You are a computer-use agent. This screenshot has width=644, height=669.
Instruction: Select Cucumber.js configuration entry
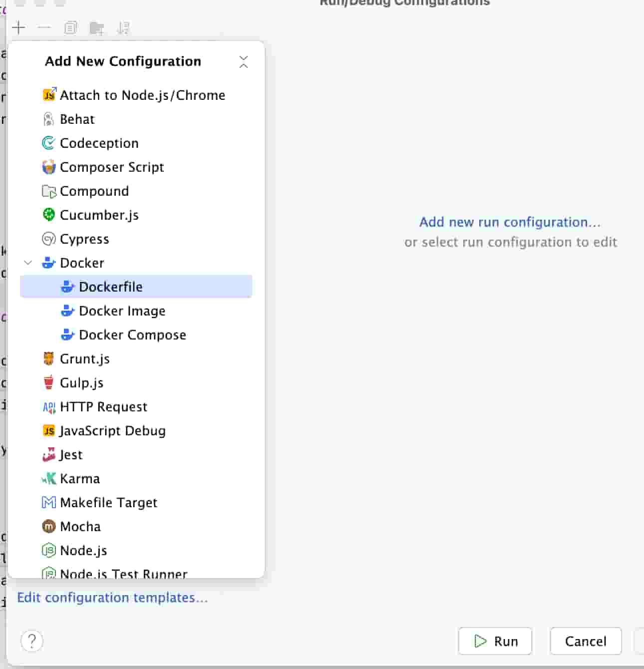(136, 215)
